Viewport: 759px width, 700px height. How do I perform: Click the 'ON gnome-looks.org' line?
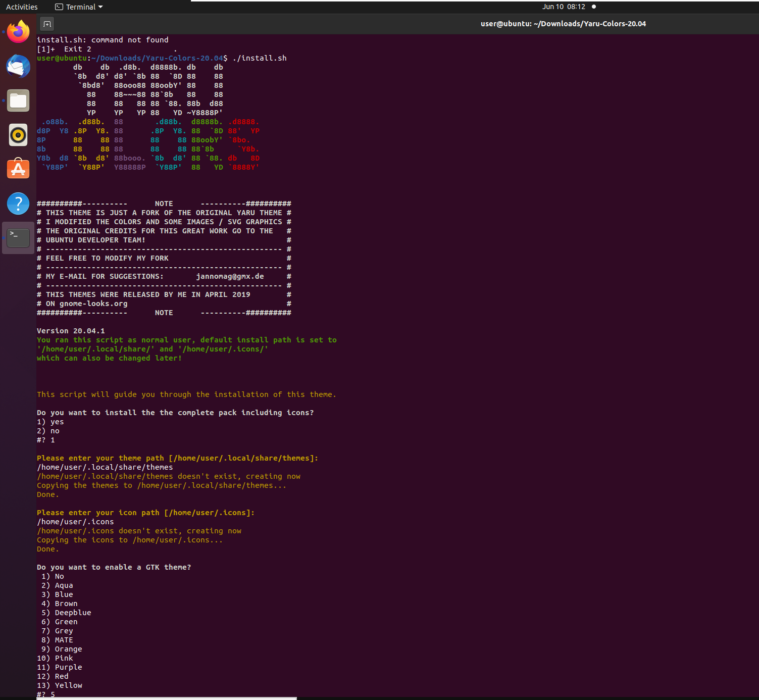[86, 304]
